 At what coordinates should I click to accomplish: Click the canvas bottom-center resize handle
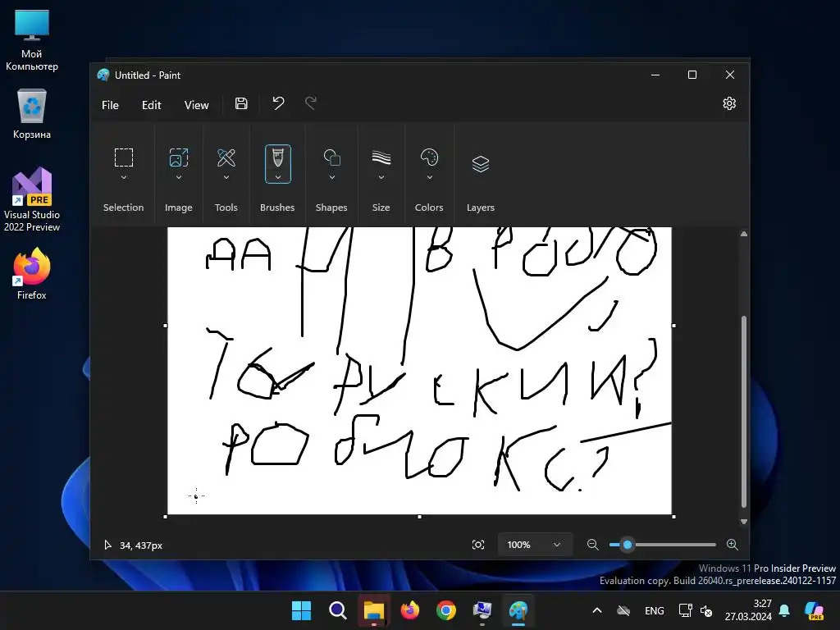pyautogui.click(x=419, y=517)
